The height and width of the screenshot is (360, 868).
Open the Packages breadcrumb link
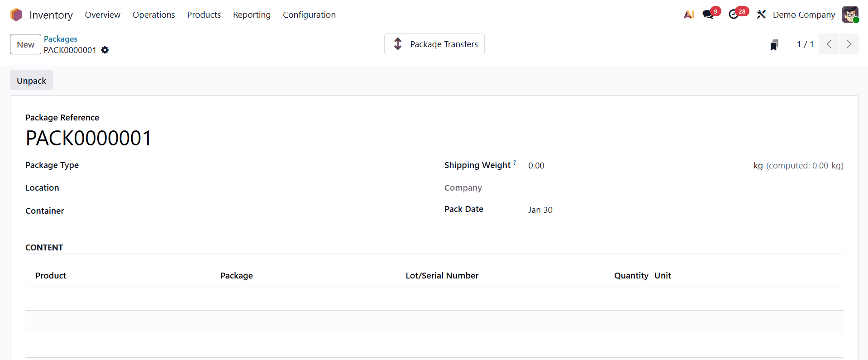[x=60, y=39]
